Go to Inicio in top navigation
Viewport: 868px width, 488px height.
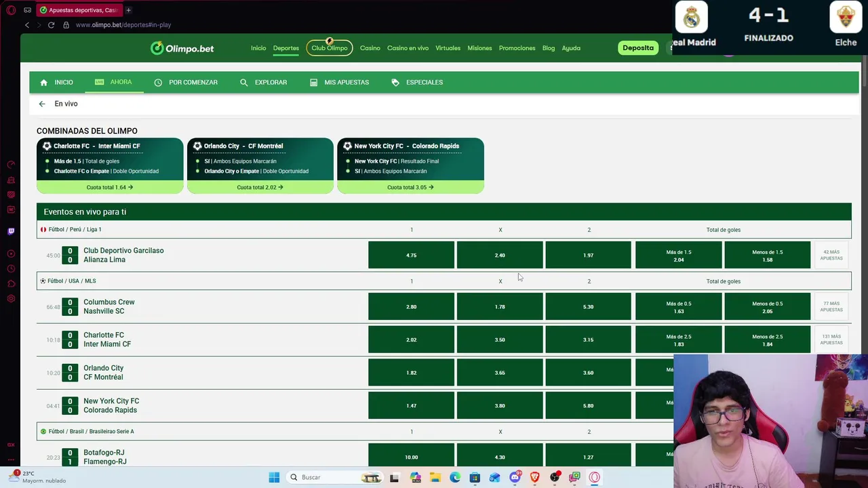click(x=258, y=48)
